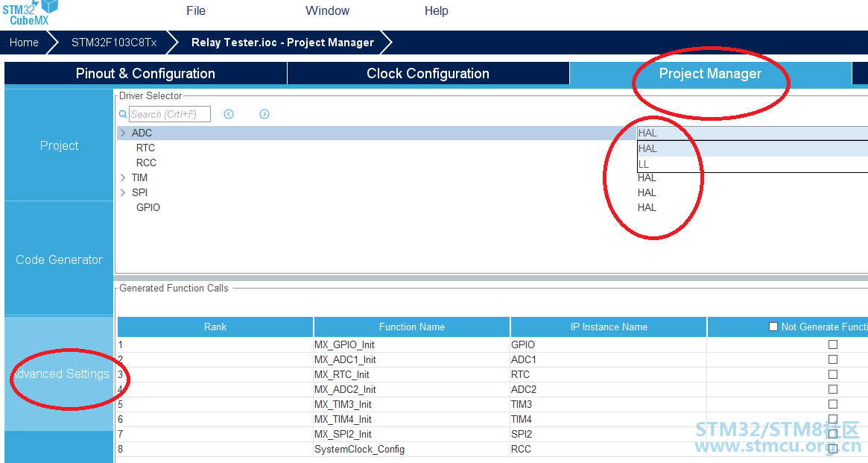Screen dimensions: 868x463
Task: Click the search magnifier icon in Driver Selector
Action: click(123, 115)
